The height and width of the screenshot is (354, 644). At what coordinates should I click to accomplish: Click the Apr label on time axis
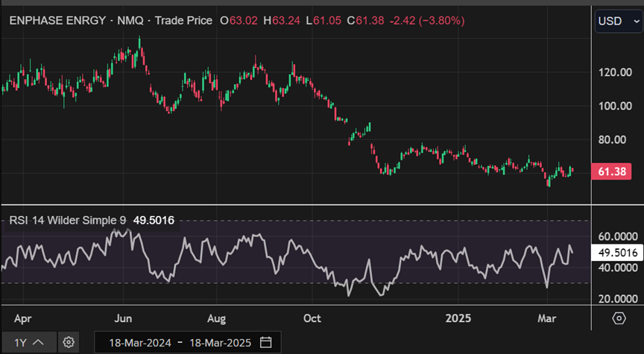point(22,319)
